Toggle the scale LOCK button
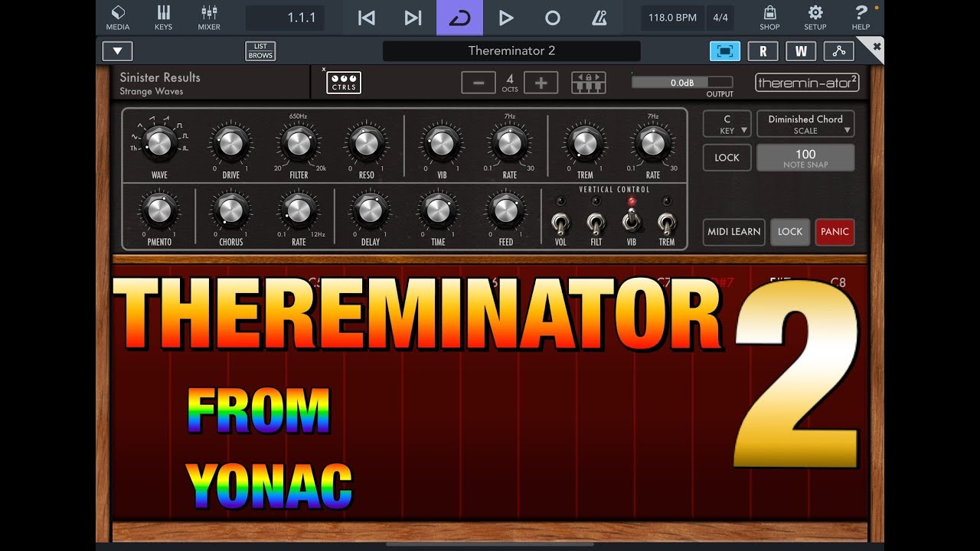This screenshot has width=980, height=551. tap(727, 158)
